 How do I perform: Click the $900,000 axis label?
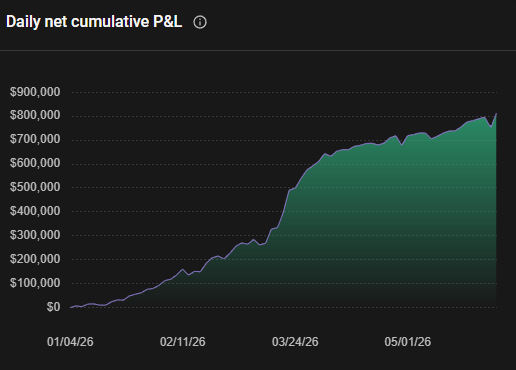(35, 92)
